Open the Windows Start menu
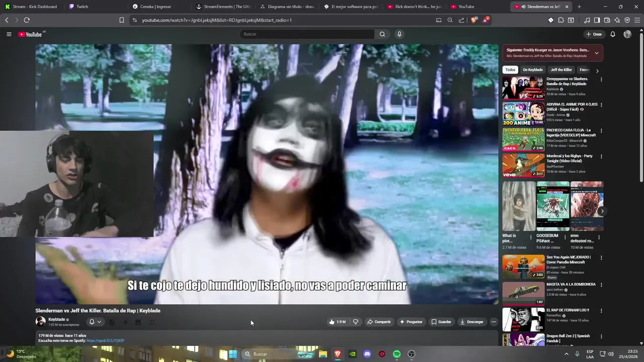Screen dimensions: 644x362 click(233, 354)
